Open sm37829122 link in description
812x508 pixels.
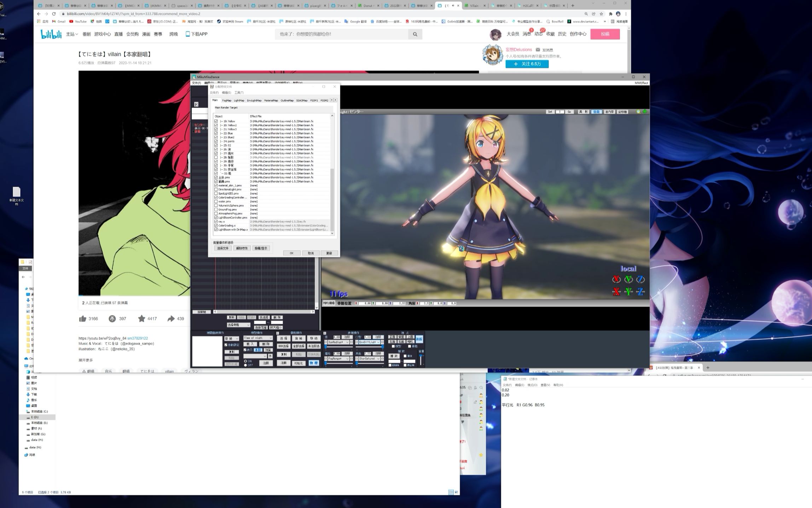(138, 338)
